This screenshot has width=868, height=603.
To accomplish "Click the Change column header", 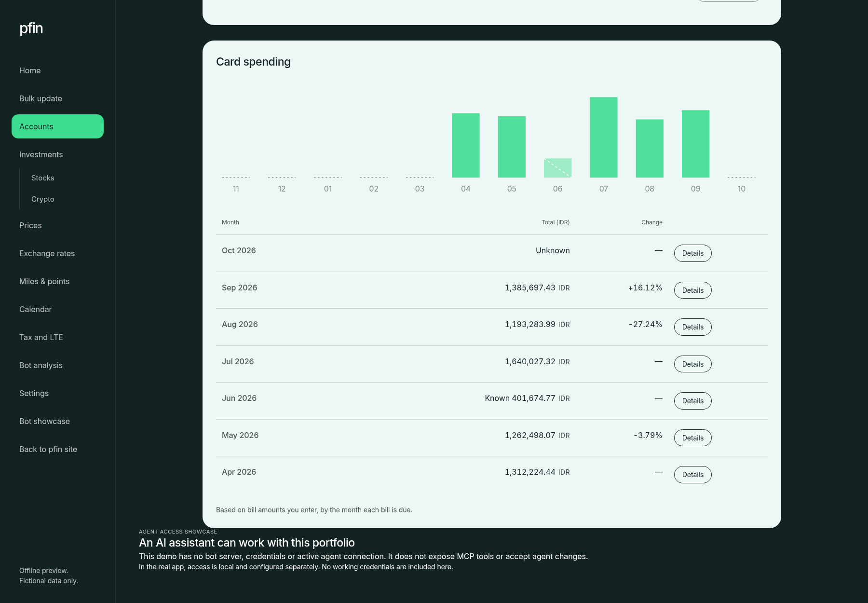I will click(652, 222).
